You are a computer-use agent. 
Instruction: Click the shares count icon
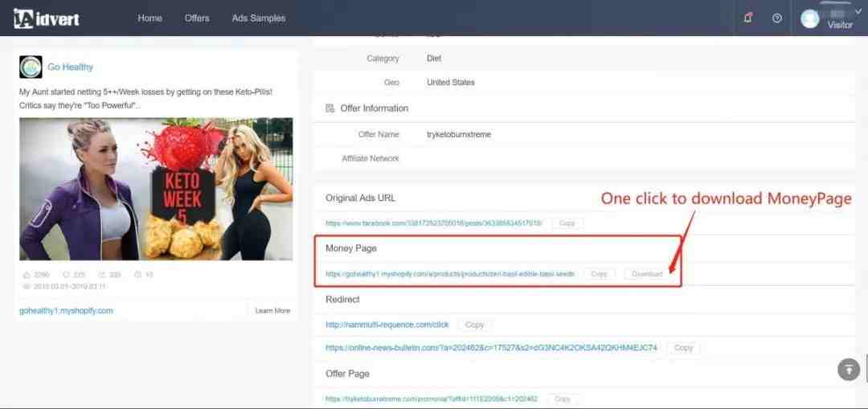[x=101, y=275]
